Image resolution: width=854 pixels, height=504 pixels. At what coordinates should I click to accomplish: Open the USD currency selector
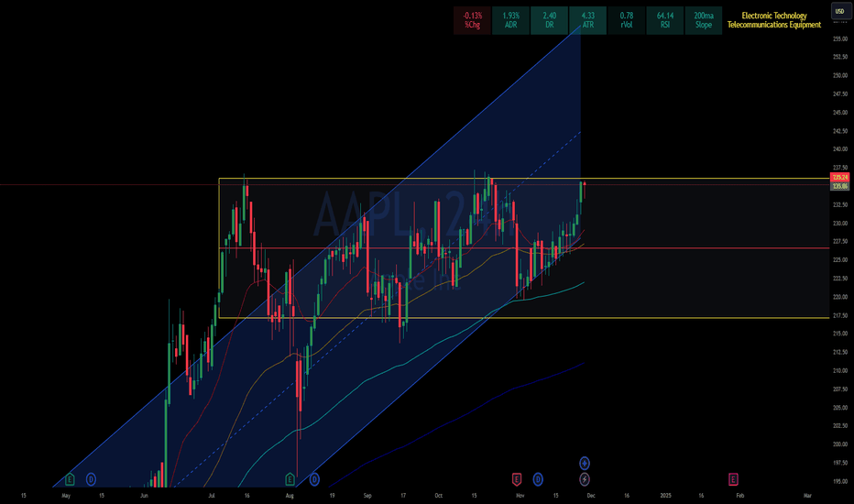(x=840, y=11)
